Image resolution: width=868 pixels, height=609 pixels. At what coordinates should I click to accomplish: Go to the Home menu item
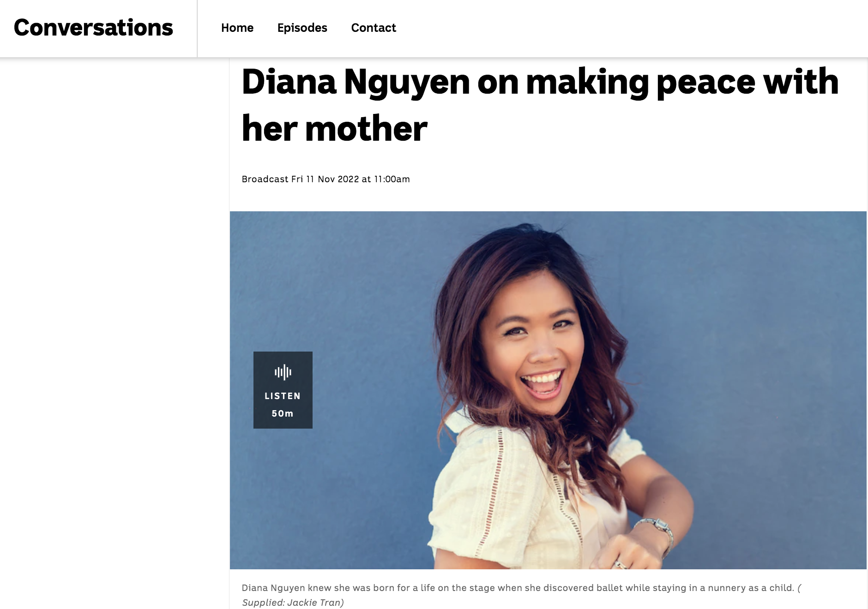coord(237,28)
